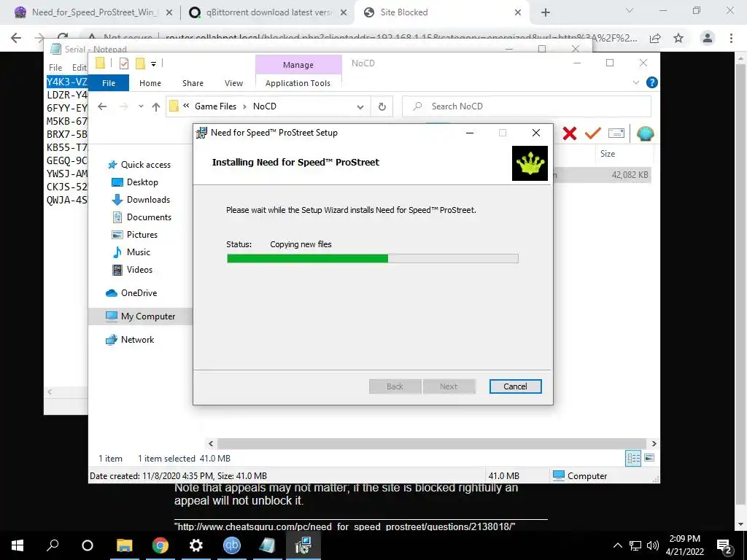
Task: Open Network in navigation pane
Action: click(137, 340)
